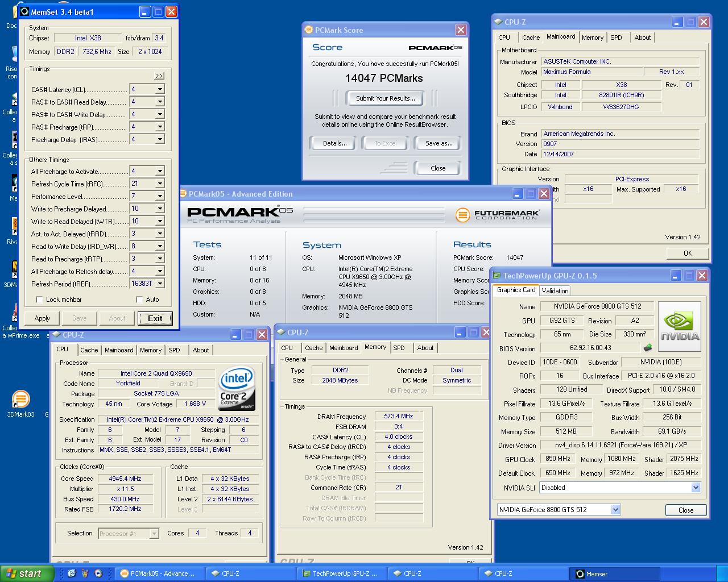Click the PCMark05 logo in main window
Screen dimensions: 728x582
coord(240,215)
